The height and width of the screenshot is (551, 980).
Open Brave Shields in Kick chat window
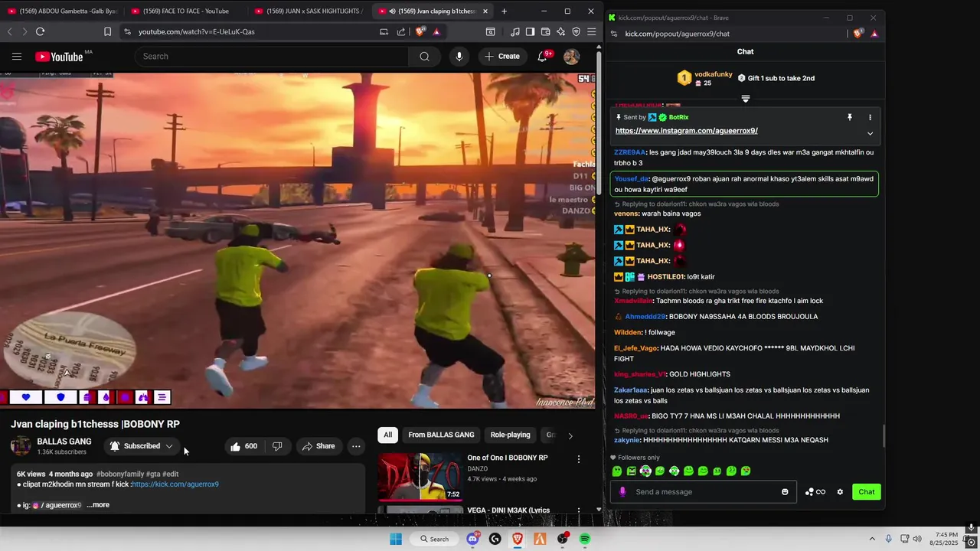point(857,34)
